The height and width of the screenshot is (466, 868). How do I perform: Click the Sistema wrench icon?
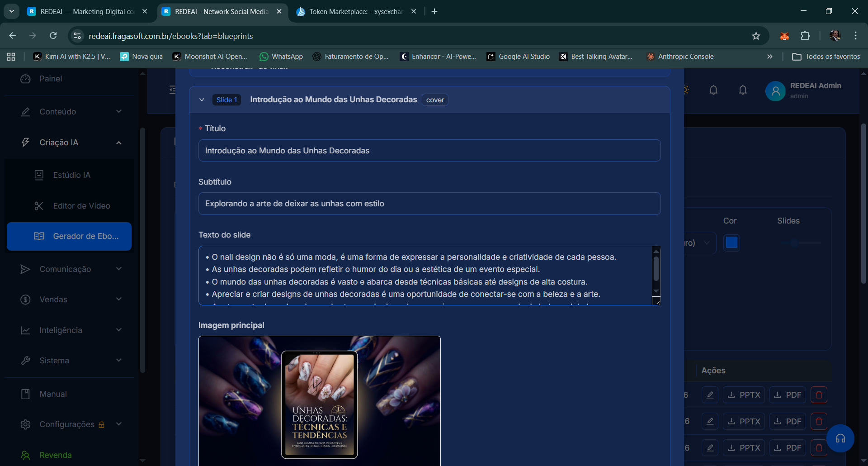point(25,361)
